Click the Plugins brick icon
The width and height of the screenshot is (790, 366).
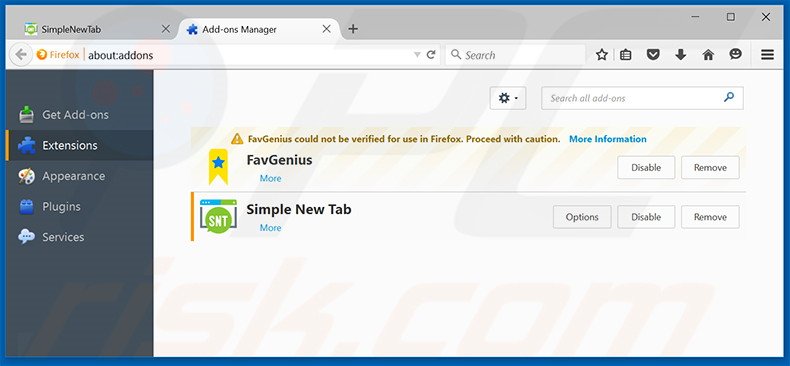pyautogui.click(x=27, y=207)
